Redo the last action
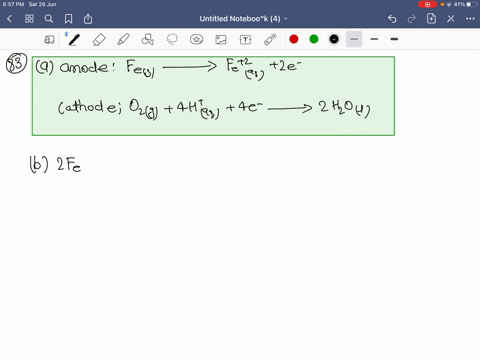The width and height of the screenshot is (480, 360). tap(412, 19)
